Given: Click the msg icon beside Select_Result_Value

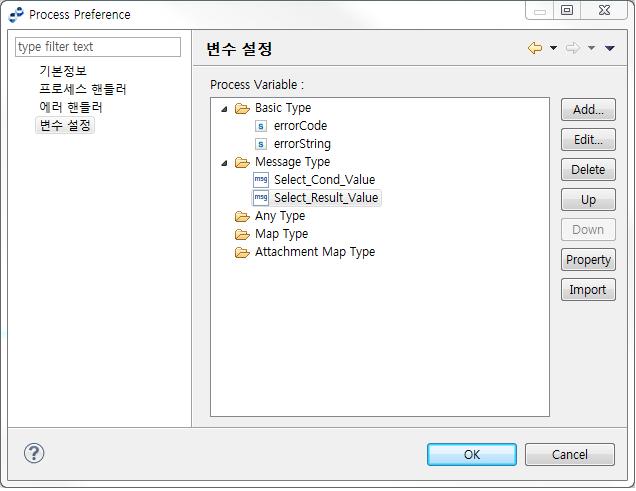Looking at the screenshot, I should (261, 198).
